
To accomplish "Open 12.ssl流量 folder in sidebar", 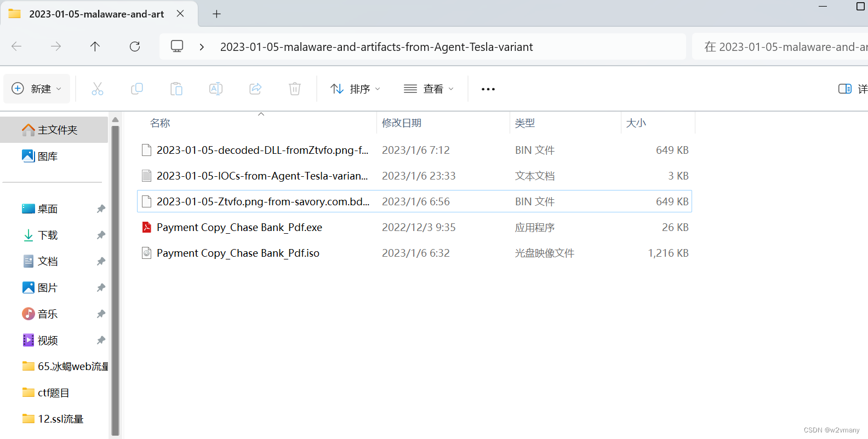I will 54,419.
